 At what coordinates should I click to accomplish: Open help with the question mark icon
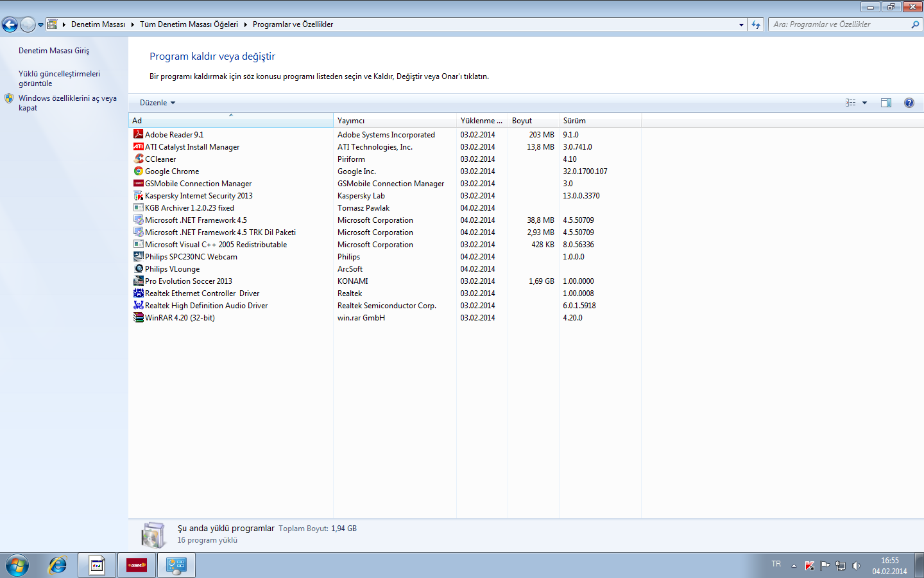click(909, 103)
